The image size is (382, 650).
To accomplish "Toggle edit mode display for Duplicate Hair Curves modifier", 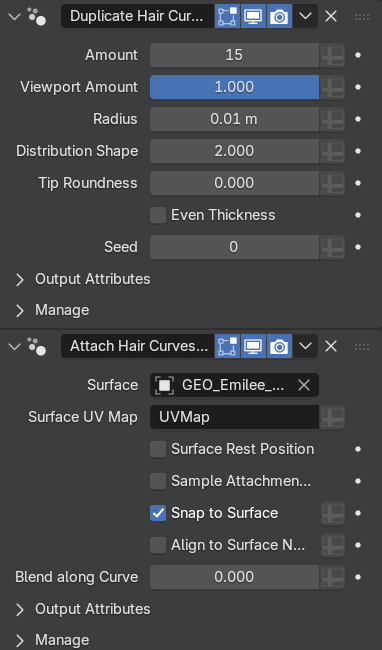I will coord(227,17).
